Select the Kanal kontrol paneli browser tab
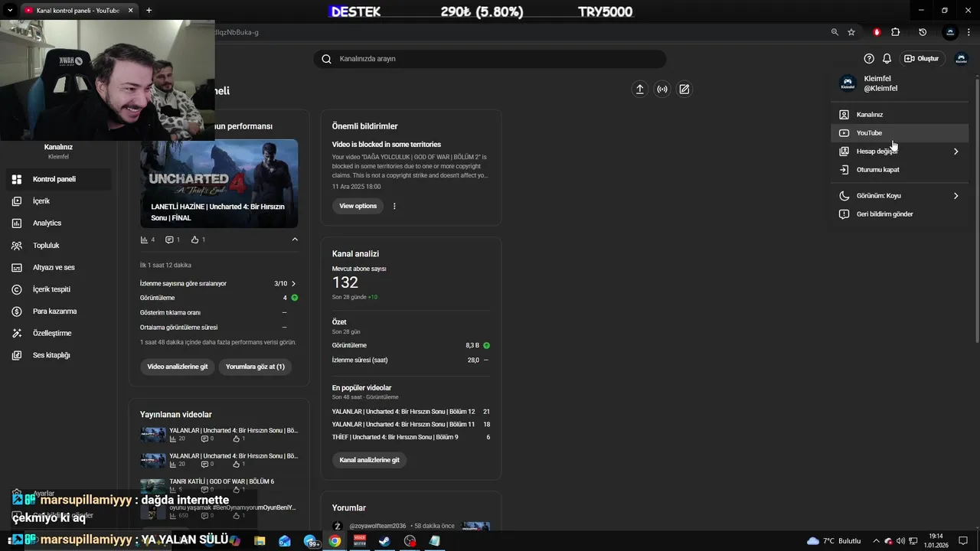 78,10
